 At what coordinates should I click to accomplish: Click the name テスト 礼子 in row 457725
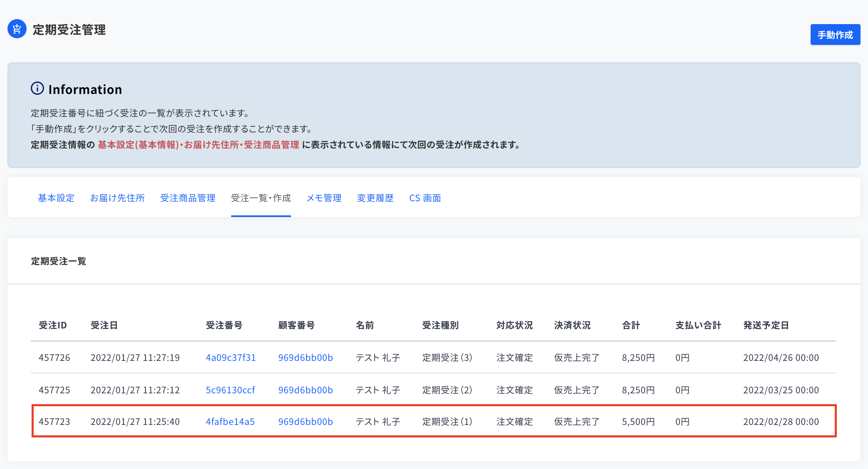(x=378, y=390)
